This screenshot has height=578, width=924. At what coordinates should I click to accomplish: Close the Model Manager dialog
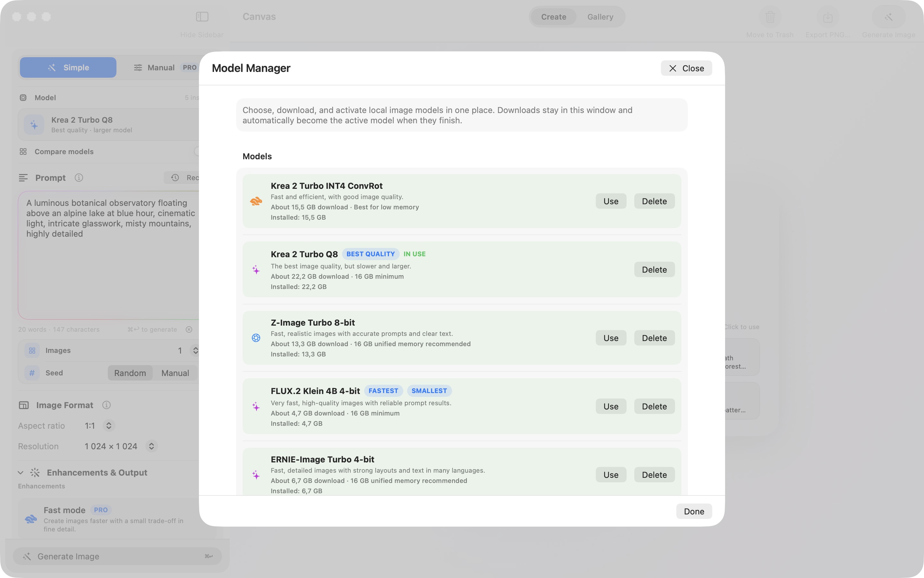tap(687, 68)
